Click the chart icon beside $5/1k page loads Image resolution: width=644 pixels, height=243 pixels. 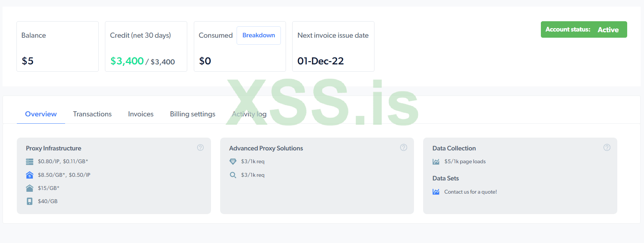click(436, 162)
